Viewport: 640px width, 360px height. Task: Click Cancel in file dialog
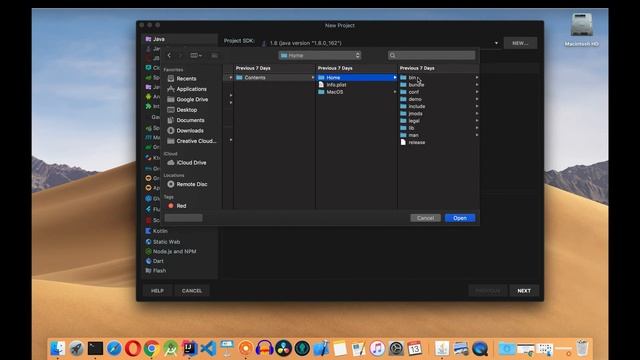click(425, 218)
